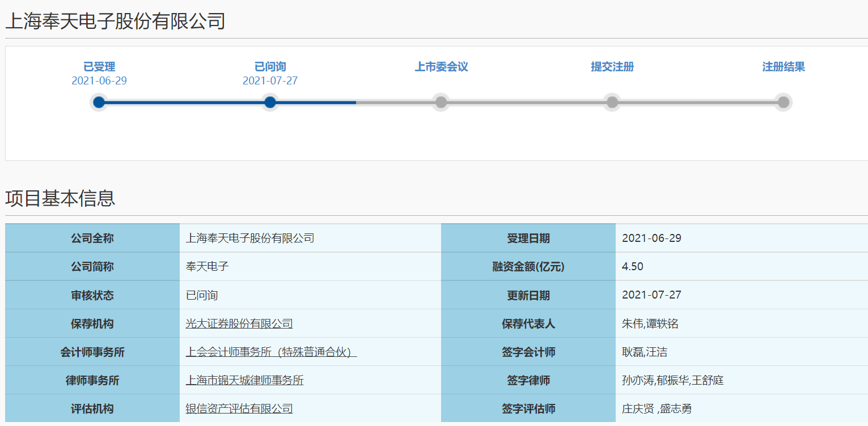Click the 签字律师 header cell
Viewport: 868px width, 426px height.
point(528,380)
